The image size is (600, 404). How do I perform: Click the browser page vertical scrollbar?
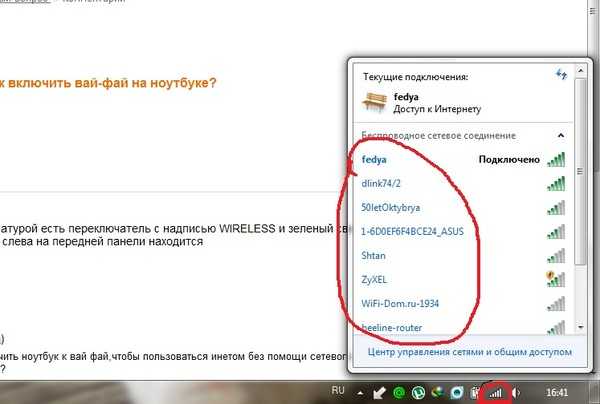point(593,29)
